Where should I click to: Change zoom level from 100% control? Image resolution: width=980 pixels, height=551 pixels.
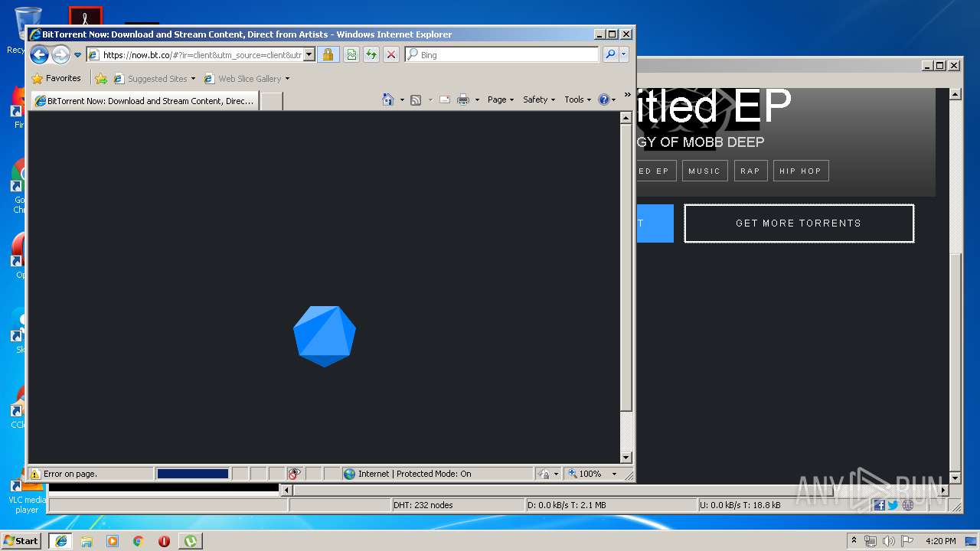pyautogui.click(x=592, y=474)
